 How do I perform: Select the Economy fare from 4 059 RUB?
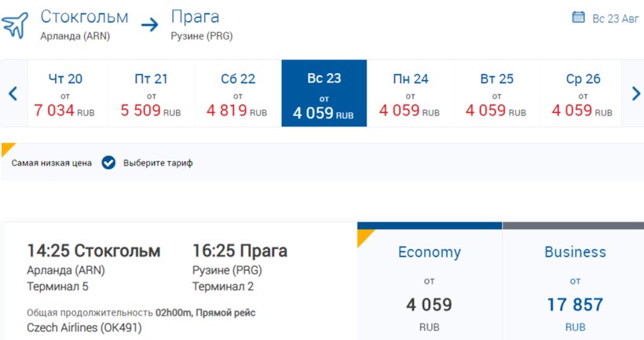click(430, 284)
